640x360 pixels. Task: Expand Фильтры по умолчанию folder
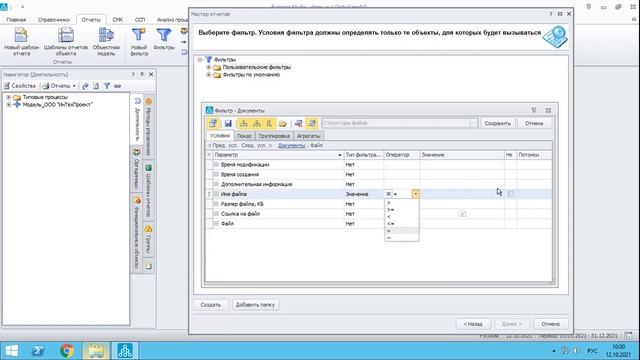tap(209, 75)
